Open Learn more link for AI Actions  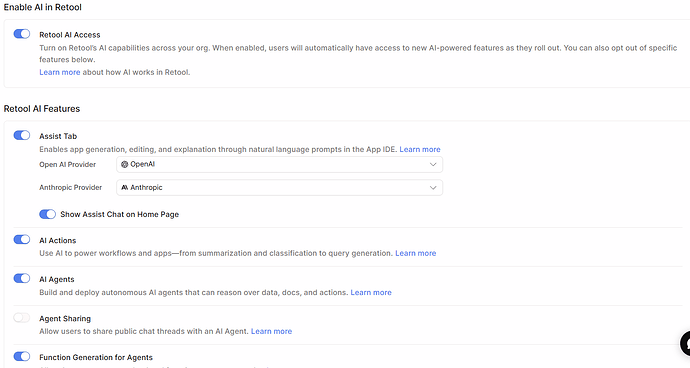[415, 253]
